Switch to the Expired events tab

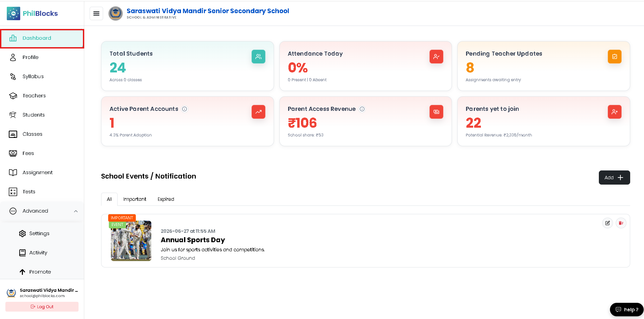click(x=166, y=199)
